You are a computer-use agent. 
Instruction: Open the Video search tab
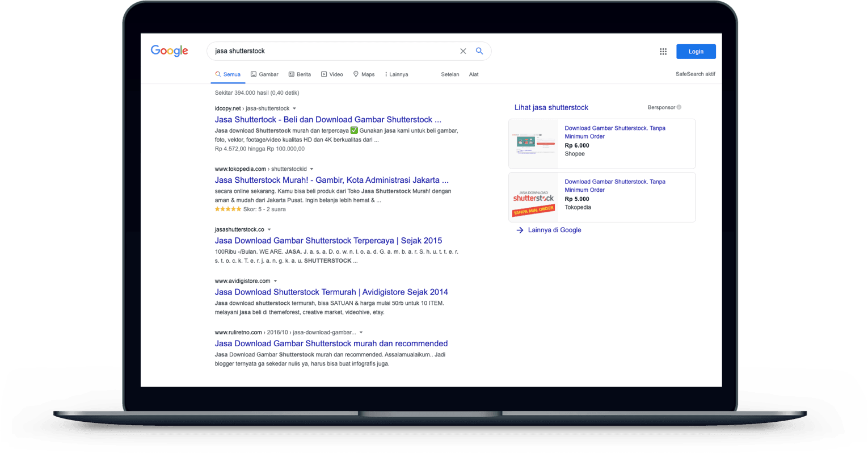click(x=332, y=74)
